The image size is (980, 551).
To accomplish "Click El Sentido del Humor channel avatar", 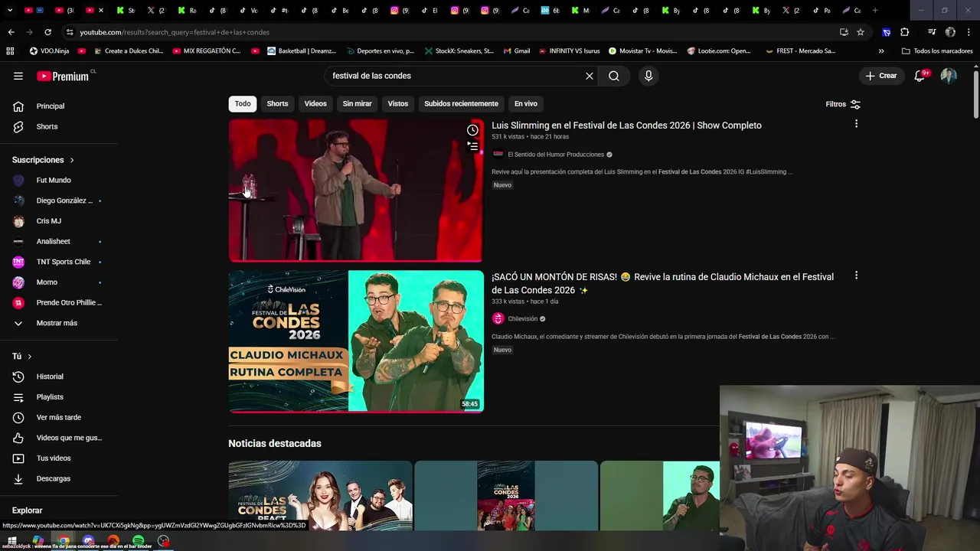I will [498, 155].
